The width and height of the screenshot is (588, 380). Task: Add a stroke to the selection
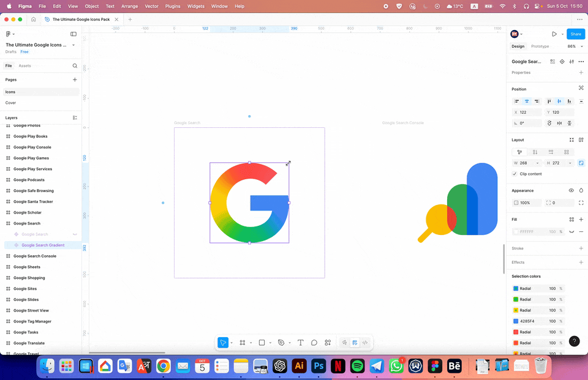point(581,248)
